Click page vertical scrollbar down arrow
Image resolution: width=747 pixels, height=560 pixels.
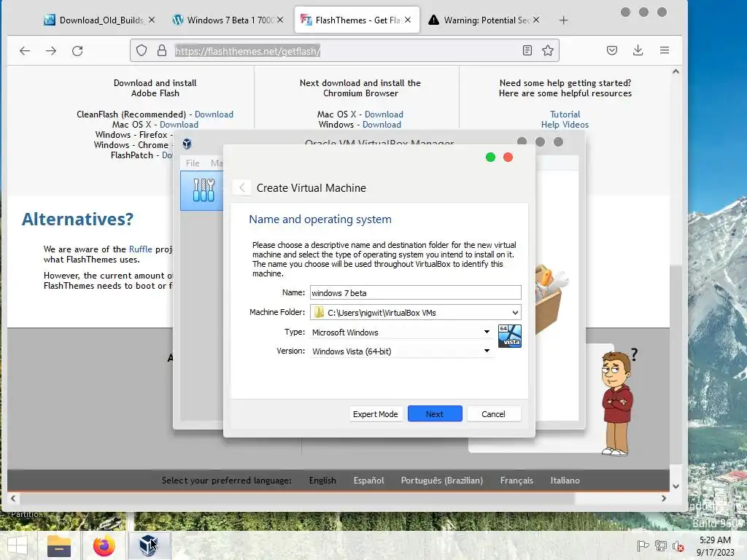point(676,486)
